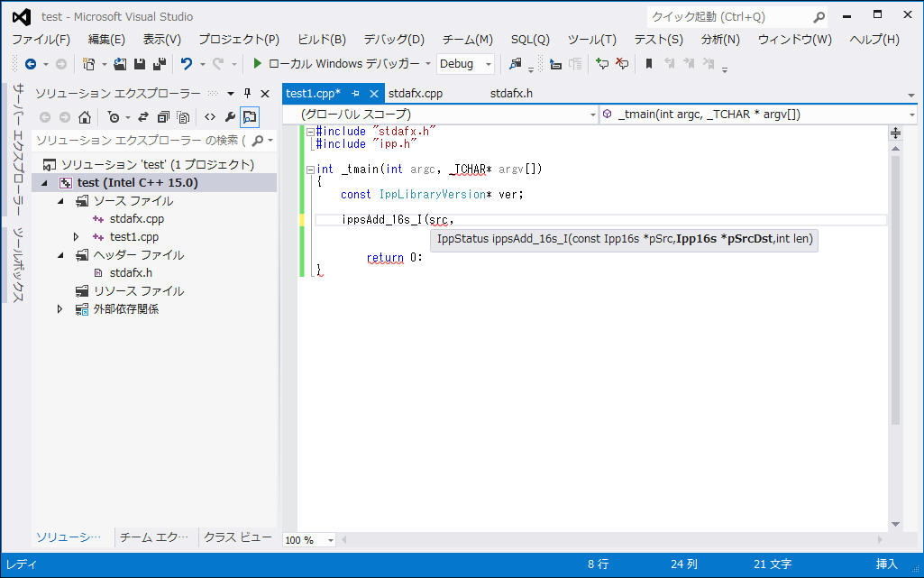
Task: Open the テスト(S) menu
Action: click(659, 40)
